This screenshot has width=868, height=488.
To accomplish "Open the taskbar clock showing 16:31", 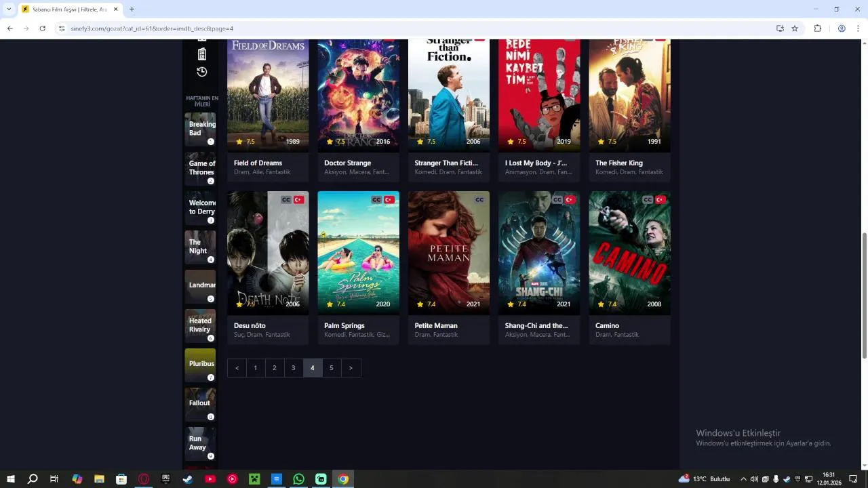I will coord(829,479).
